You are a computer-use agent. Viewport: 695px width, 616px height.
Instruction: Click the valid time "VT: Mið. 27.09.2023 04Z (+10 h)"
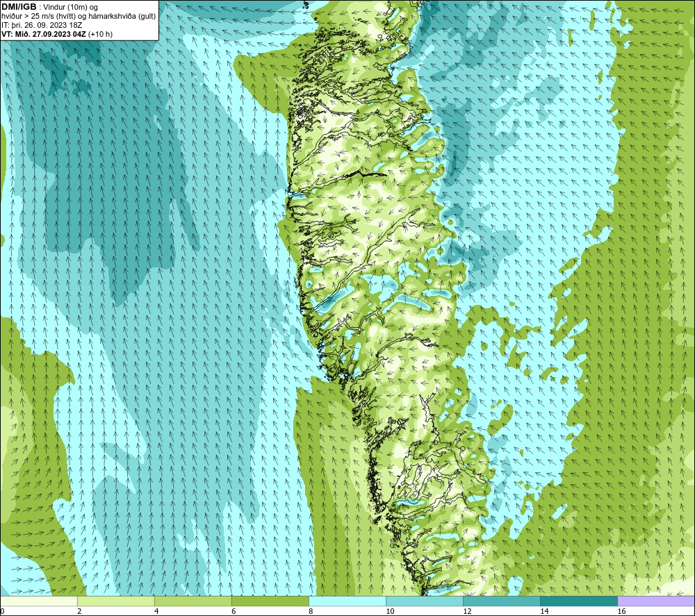(x=57, y=34)
